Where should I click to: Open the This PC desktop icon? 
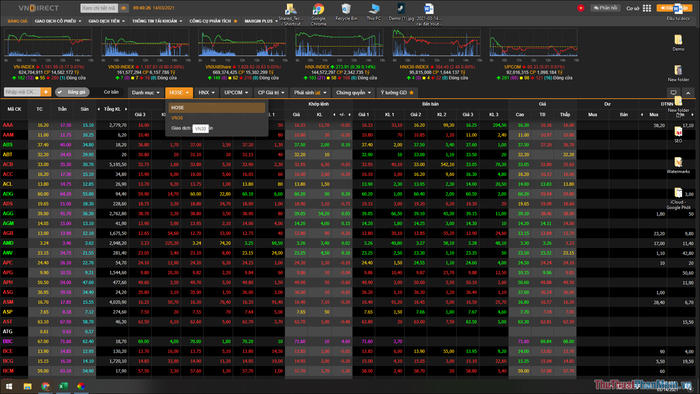(374, 12)
